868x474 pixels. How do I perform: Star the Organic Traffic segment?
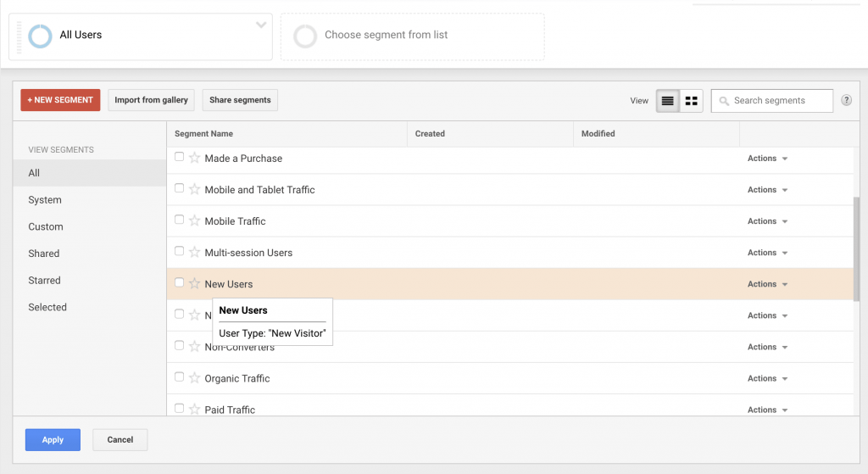tap(194, 378)
